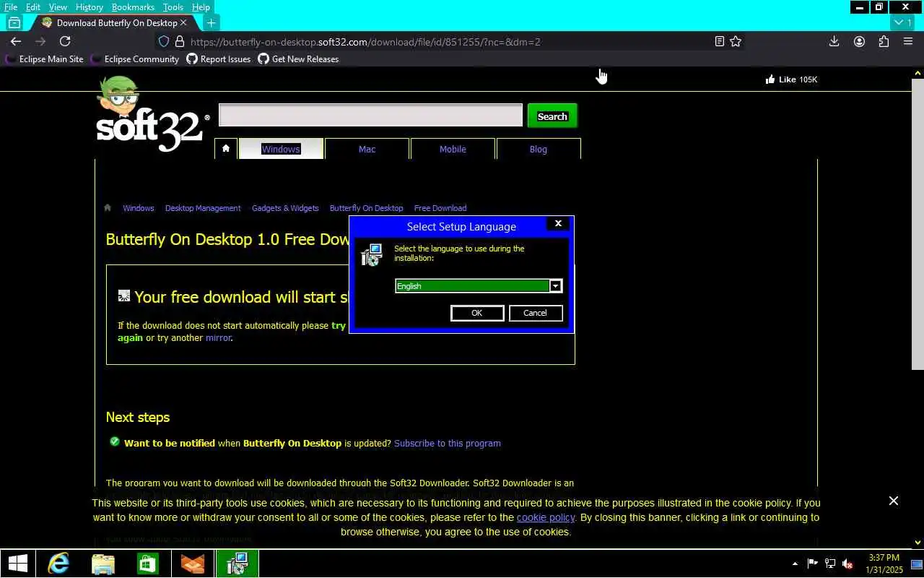Image resolution: width=924 pixels, height=578 pixels.
Task: Open Free Download breadcrumb link
Action: tap(440, 208)
